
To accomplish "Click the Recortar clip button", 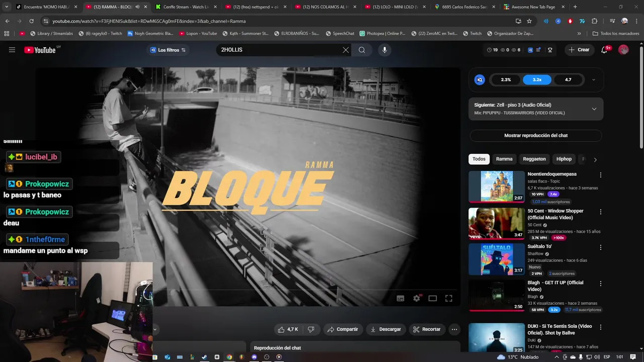I will coord(426,329).
